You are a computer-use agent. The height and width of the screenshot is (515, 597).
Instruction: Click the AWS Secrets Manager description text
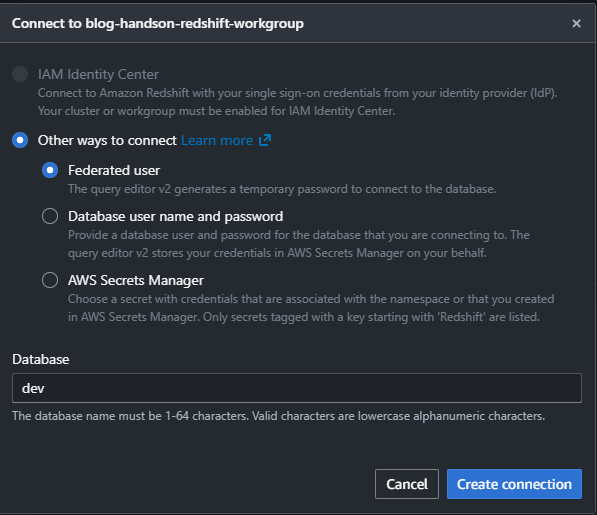point(311,308)
